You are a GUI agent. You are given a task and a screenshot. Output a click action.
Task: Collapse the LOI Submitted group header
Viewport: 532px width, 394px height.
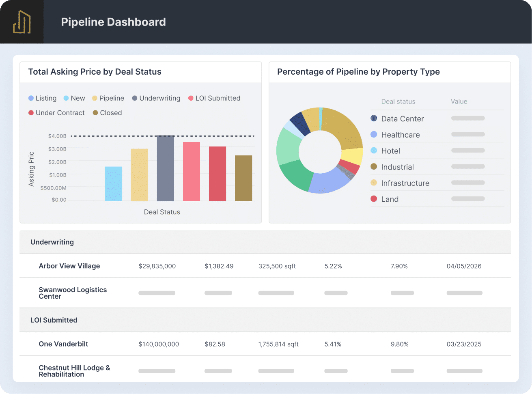(265, 320)
